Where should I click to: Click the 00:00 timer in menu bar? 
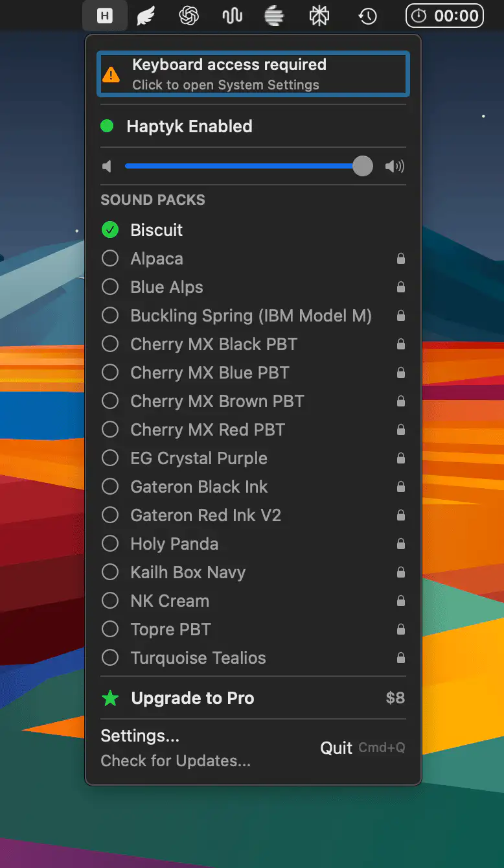click(445, 16)
